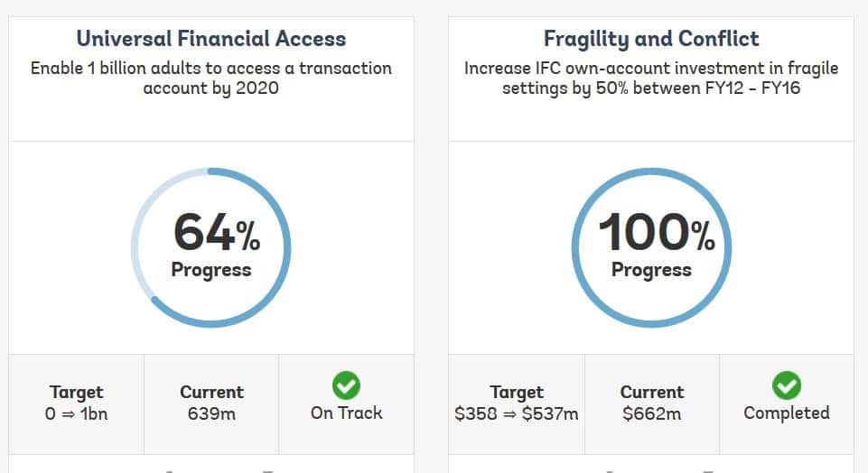868x473 pixels.
Task: Click the 639m current value
Action: point(211,414)
